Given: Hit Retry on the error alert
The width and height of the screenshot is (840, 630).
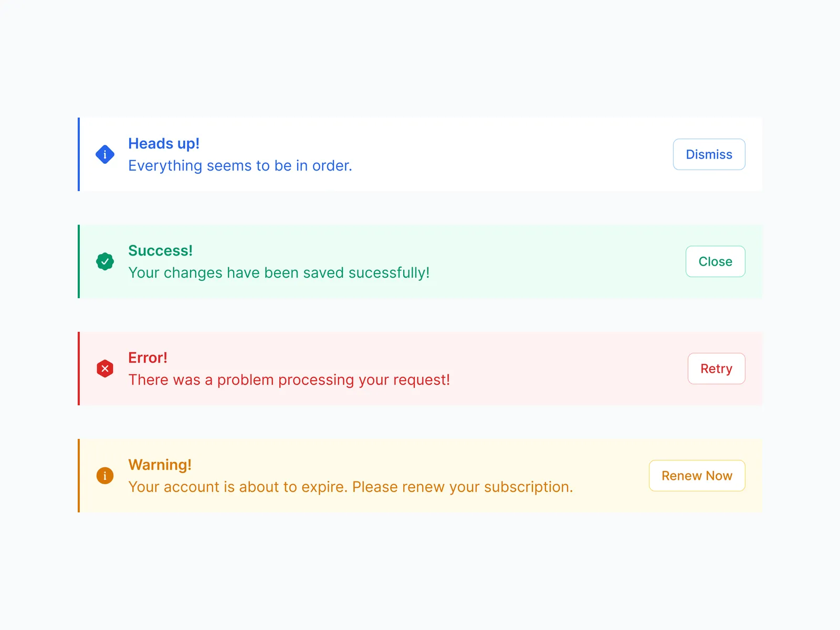Looking at the screenshot, I should (716, 369).
